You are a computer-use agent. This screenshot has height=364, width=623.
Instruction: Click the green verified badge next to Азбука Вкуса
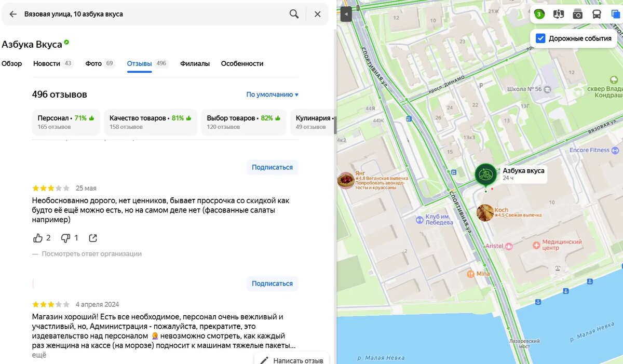pos(67,43)
